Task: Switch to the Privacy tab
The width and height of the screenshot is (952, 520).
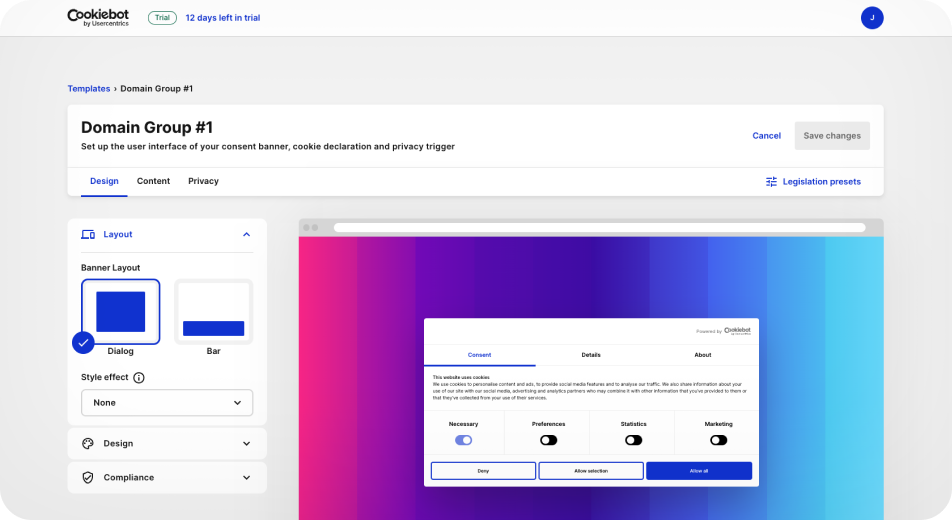Action: click(203, 181)
